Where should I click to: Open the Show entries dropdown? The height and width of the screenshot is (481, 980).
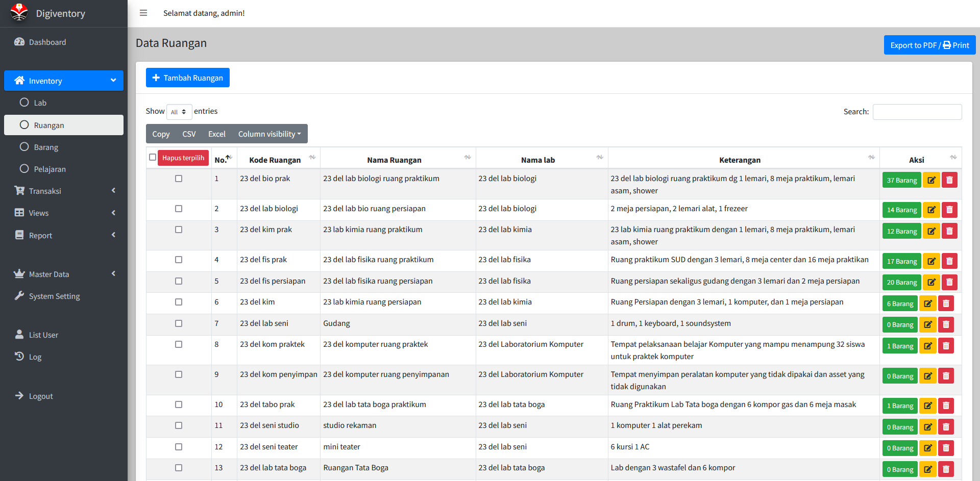coord(179,112)
